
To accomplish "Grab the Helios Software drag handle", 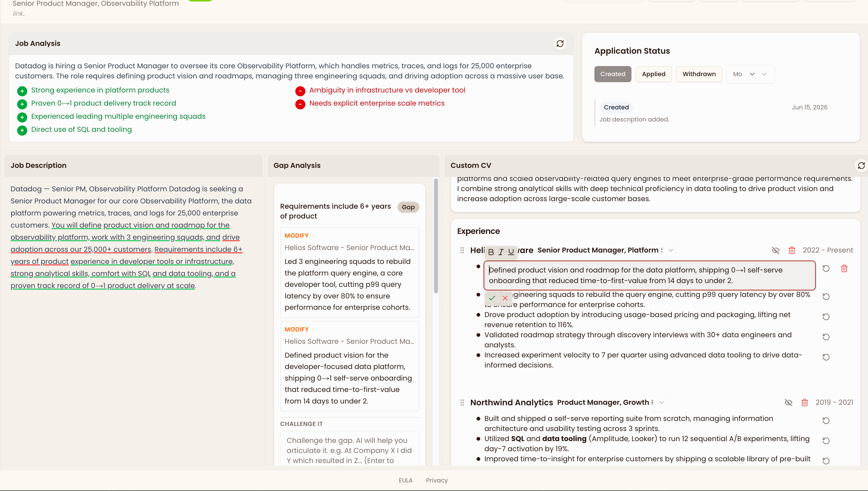I will [462, 250].
